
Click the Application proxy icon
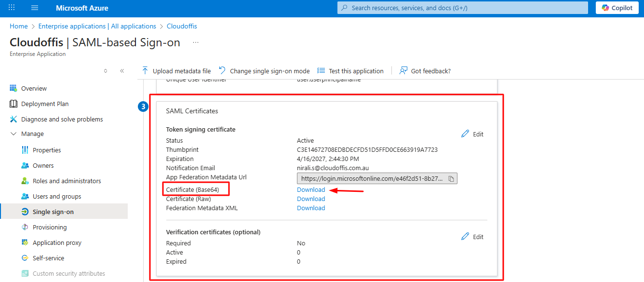25,242
